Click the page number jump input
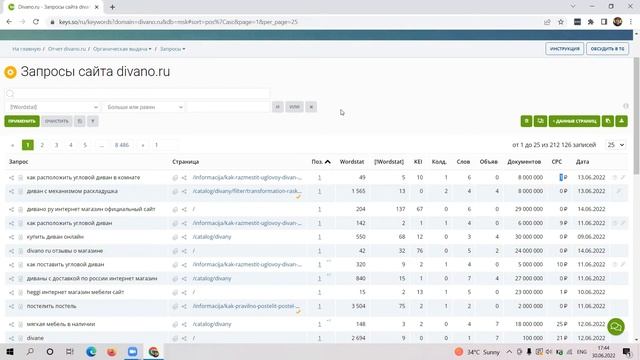The height and width of the screenshot is (360, 640). pos(164,145)
